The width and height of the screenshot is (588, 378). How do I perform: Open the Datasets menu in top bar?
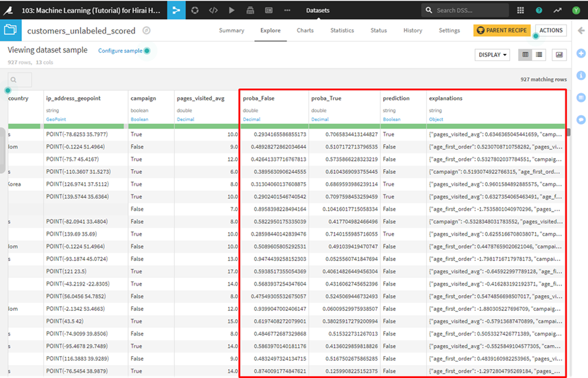[x=317, y=10]
